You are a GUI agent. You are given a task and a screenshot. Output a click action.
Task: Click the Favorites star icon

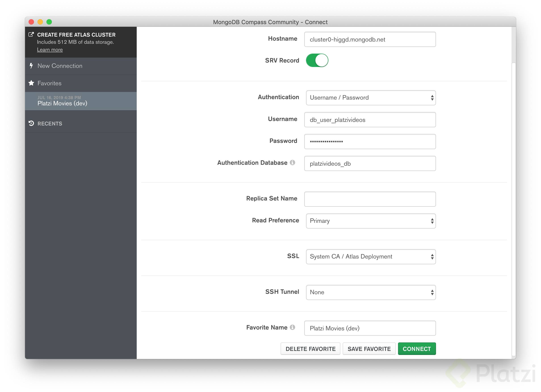pos(31,83)
